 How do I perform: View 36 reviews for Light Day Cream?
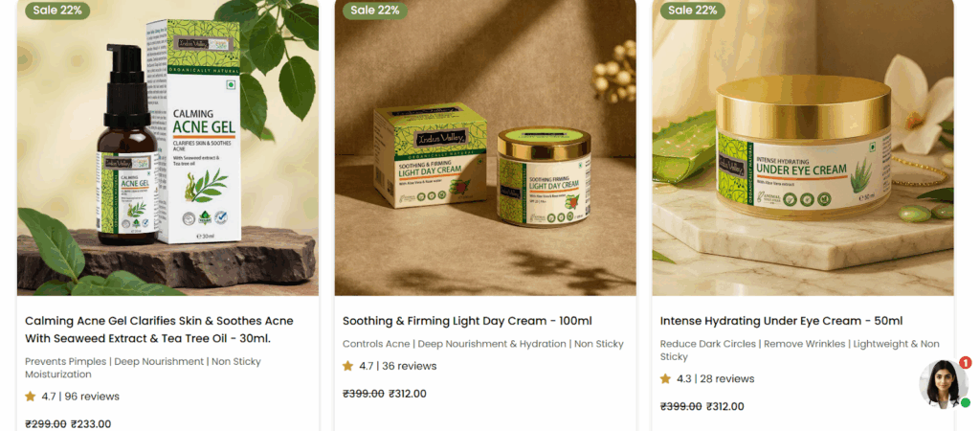(410, 366)
